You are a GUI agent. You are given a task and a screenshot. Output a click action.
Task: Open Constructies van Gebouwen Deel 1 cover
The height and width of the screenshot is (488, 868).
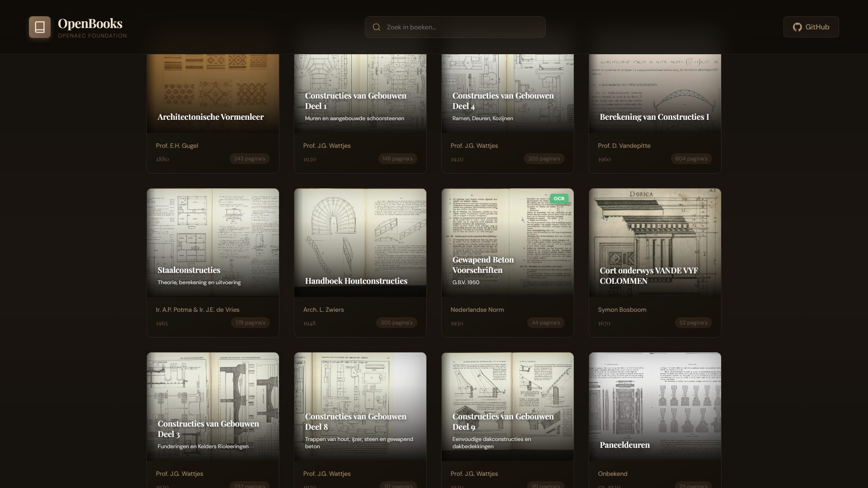click(x=360, y=94)
